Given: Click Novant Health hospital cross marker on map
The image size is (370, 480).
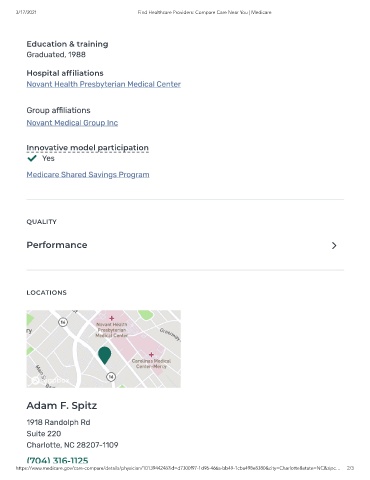Looking at the screenshot, I should (x=112, y=318).
